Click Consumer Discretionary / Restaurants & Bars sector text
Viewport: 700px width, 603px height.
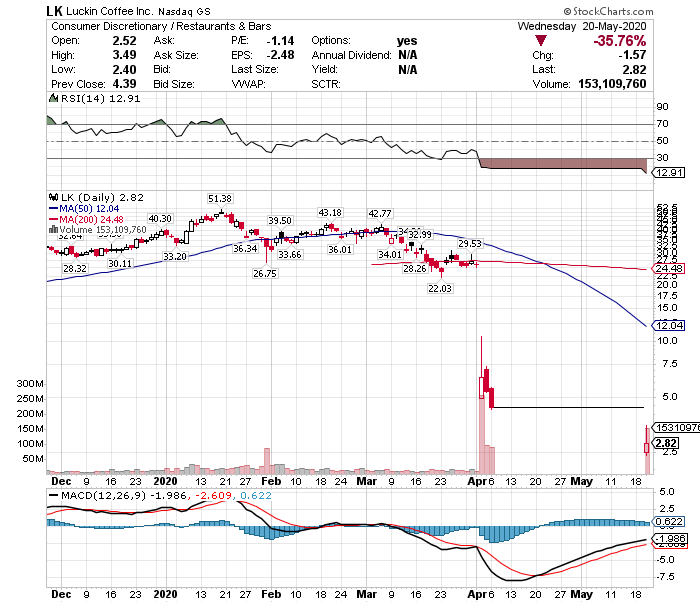tap(161, 26)
